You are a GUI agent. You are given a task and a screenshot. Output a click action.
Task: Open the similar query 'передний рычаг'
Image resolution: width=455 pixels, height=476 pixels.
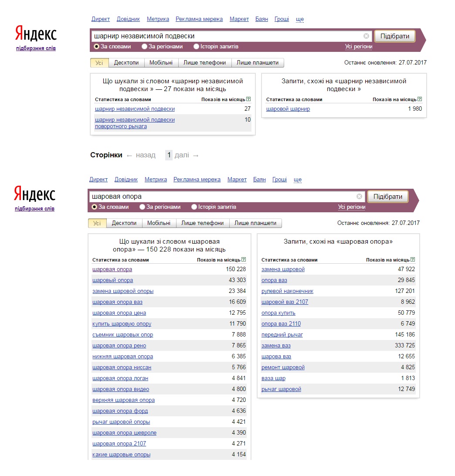tap(282, 335)
